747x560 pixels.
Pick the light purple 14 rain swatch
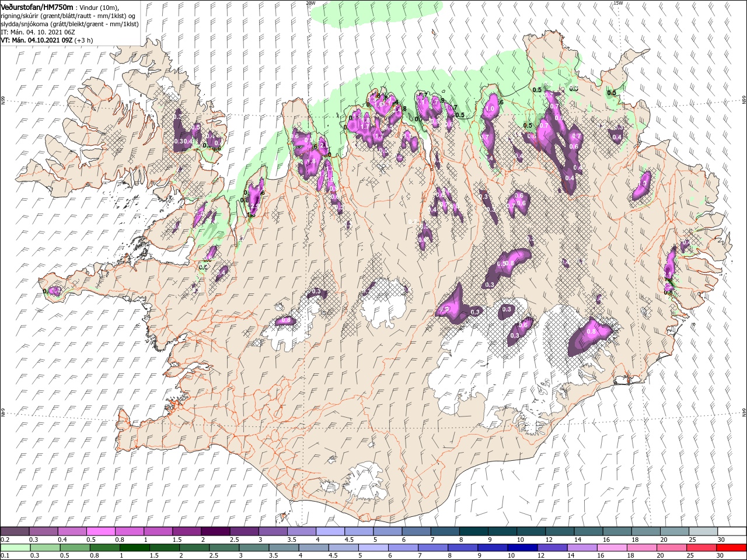coord(582,548)
